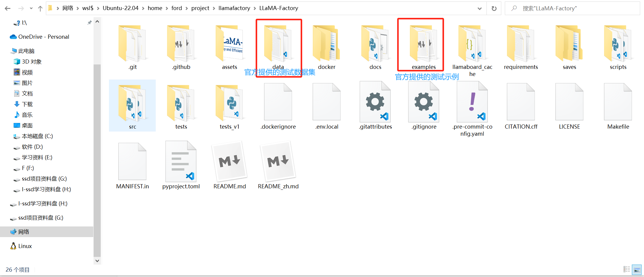Select 软件 (D:) drive

click(x=32, y=147)
